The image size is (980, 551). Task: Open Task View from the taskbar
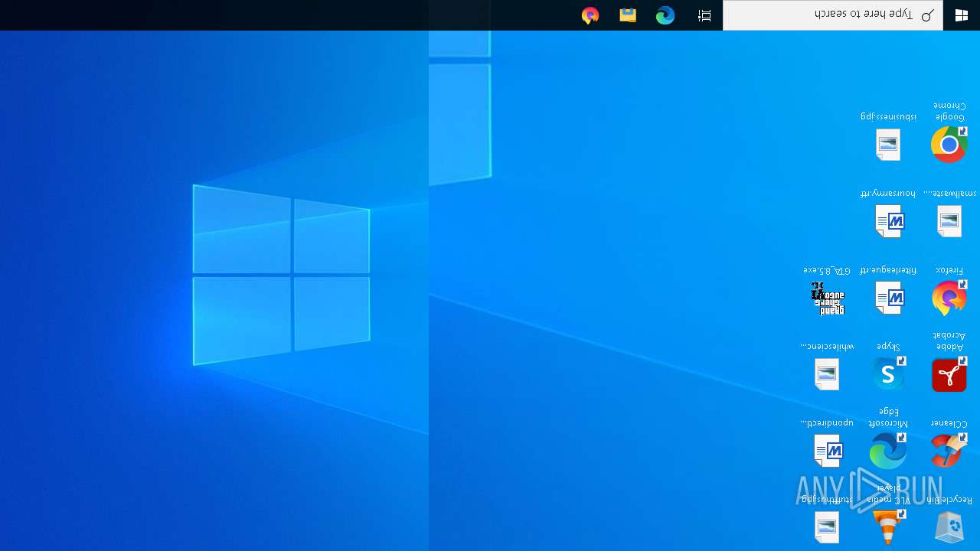[704, 15]
